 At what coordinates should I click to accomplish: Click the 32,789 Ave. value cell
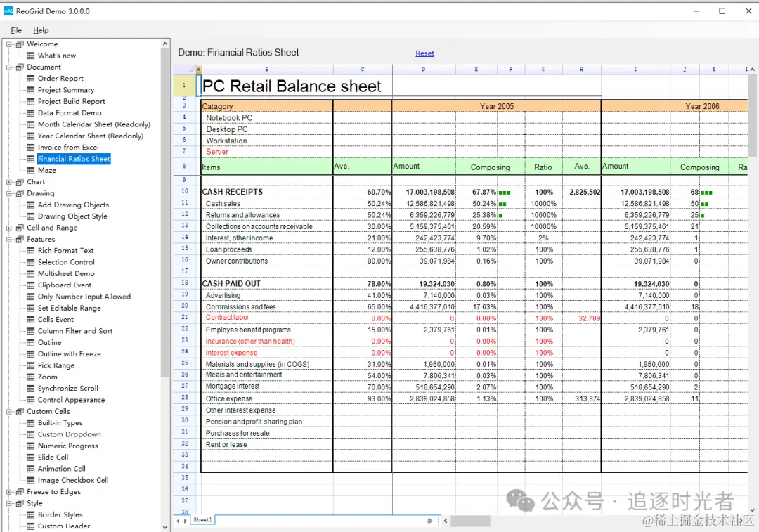pyautogui.click(x=582, y=318)
